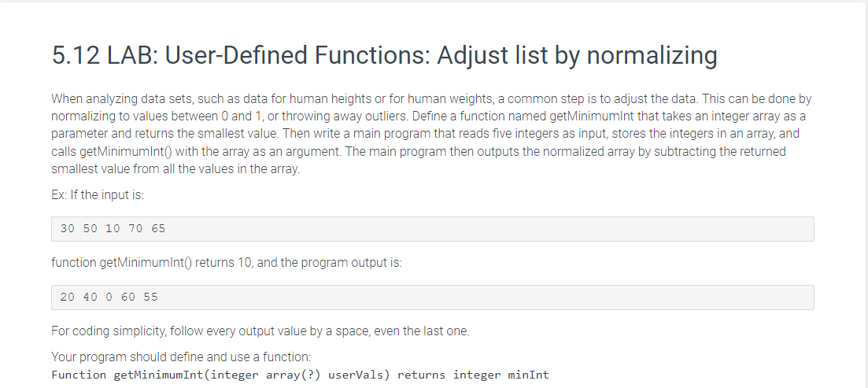Select 'User-Defined Functions' in the title heading
This screenshot has height=388, width=868.
coord(296,55)
